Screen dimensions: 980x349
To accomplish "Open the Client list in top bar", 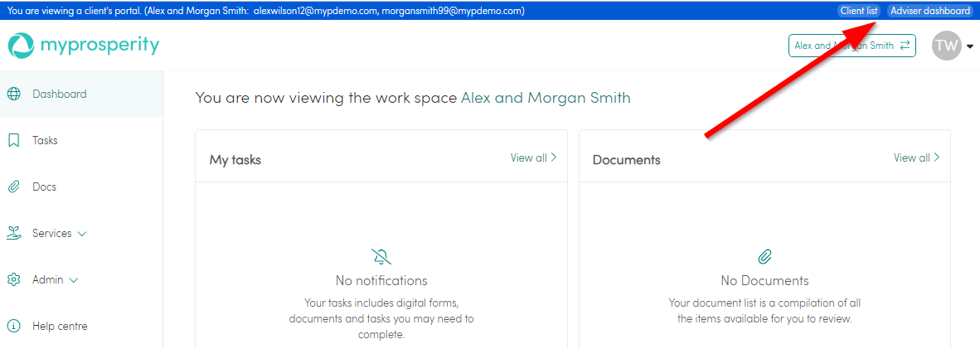I will pyautogui.click(x=858, y=11).
